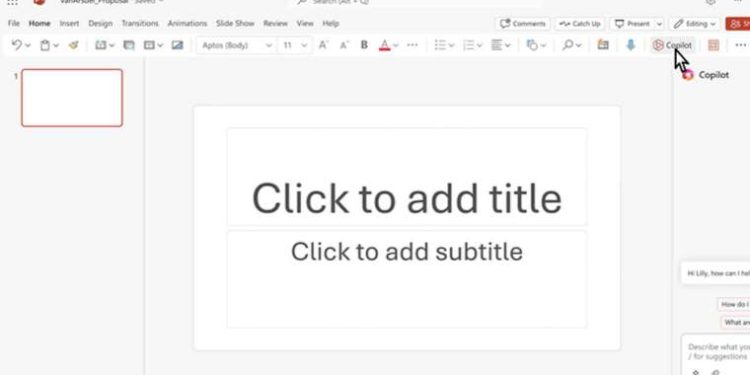
Task: Click the slide Layout icon
Action: [x=149, y=45]
